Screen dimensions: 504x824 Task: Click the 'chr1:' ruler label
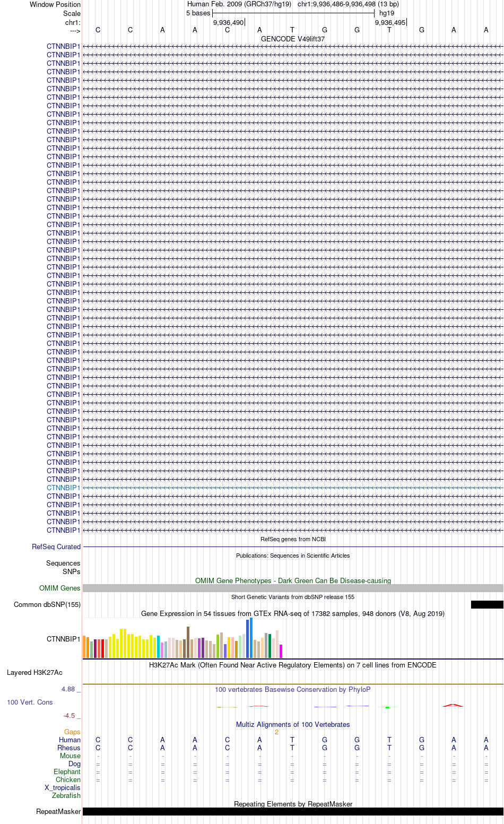click(73, 22)
